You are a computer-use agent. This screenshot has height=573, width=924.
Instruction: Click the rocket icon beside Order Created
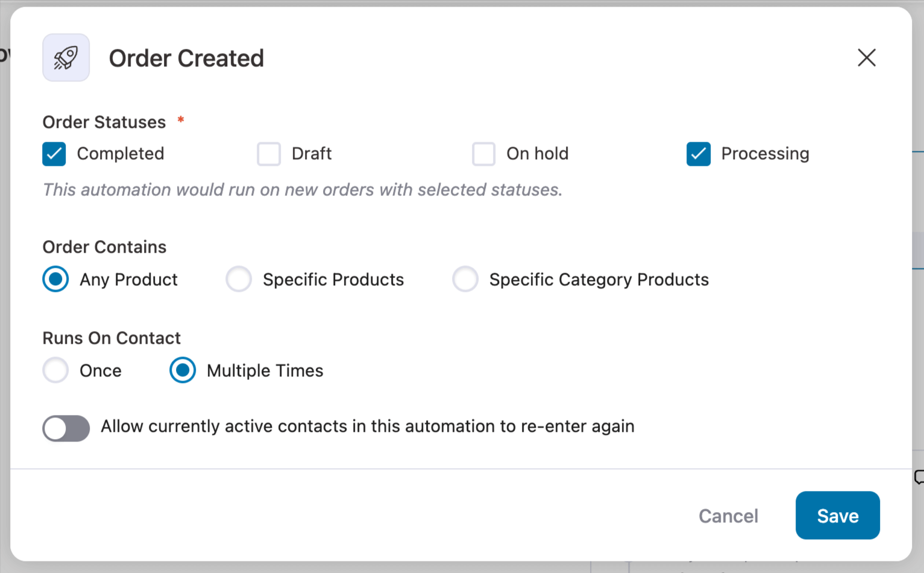tap(66, 57)
